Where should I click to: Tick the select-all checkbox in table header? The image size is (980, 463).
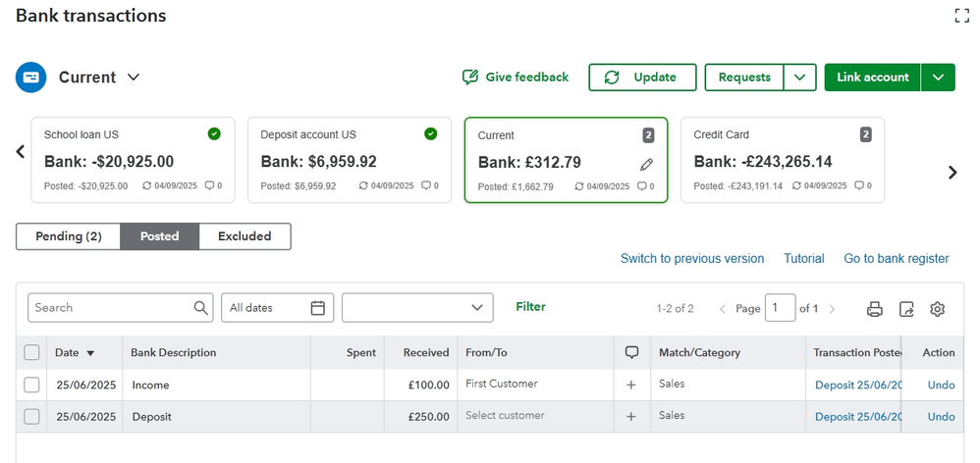click(31, 353)
